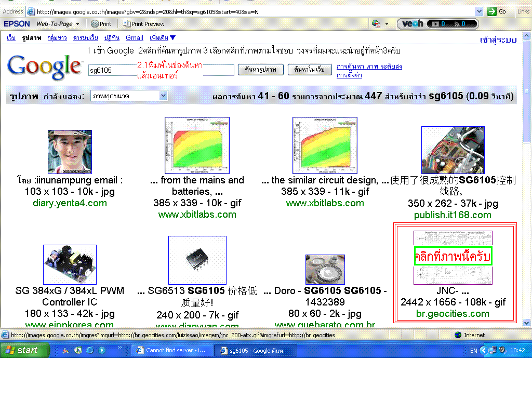
Task: Click the www.xbitlabs.com link under 11k gif
Action: pos(325,203)
